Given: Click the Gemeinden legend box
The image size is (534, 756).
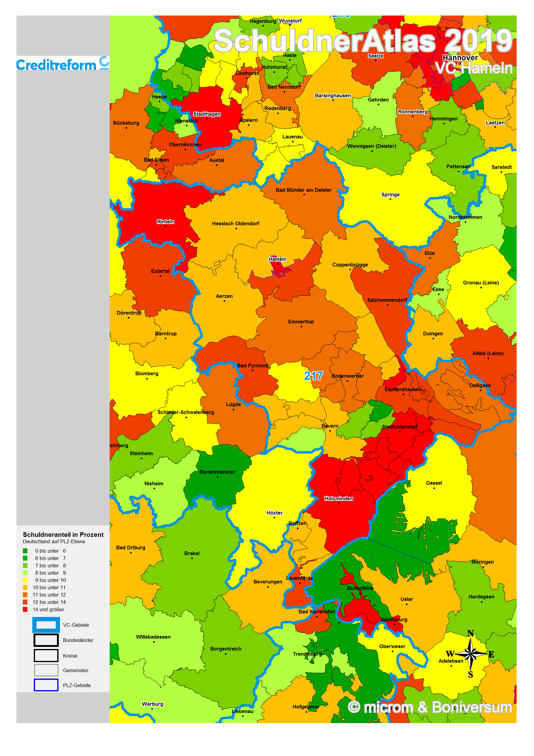Looking at the screenshot, I should [x=46, y=670].
